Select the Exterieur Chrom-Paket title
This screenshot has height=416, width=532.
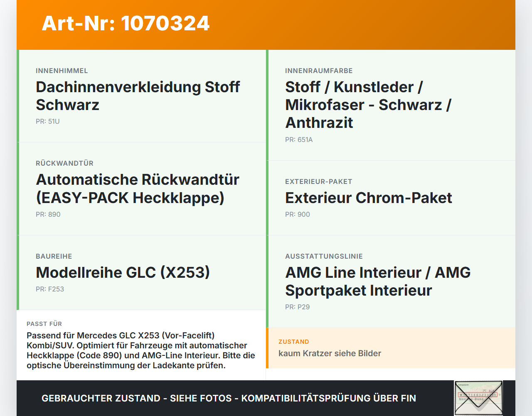[x=369, y=198]
